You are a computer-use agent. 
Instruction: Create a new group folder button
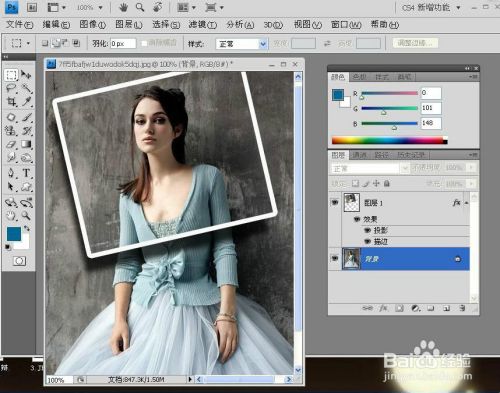[431, 308]
